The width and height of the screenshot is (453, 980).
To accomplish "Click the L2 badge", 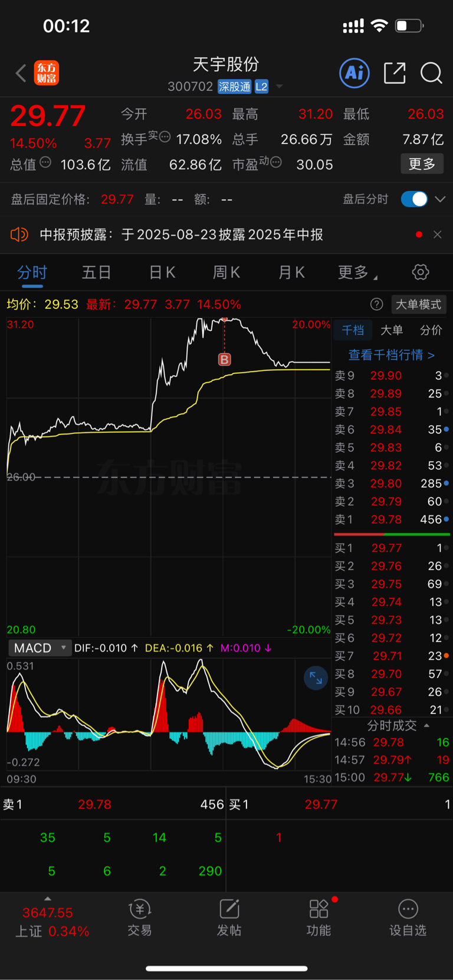I will coord(261,87).
